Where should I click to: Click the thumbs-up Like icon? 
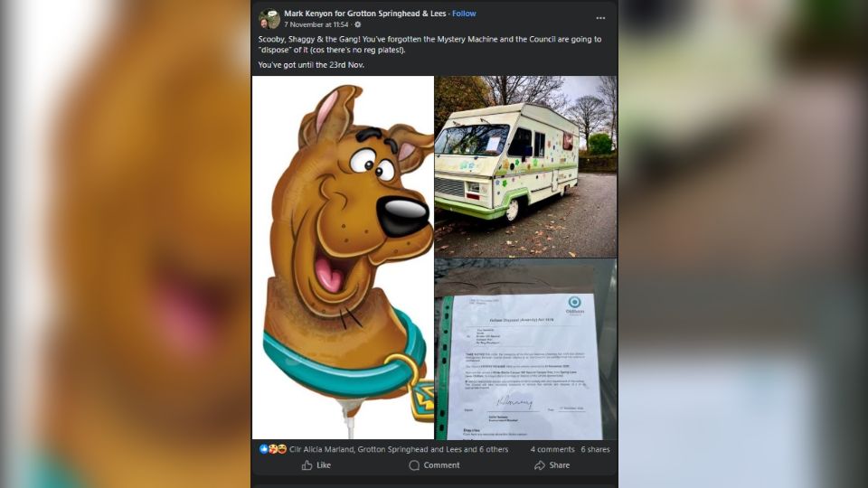307,465
